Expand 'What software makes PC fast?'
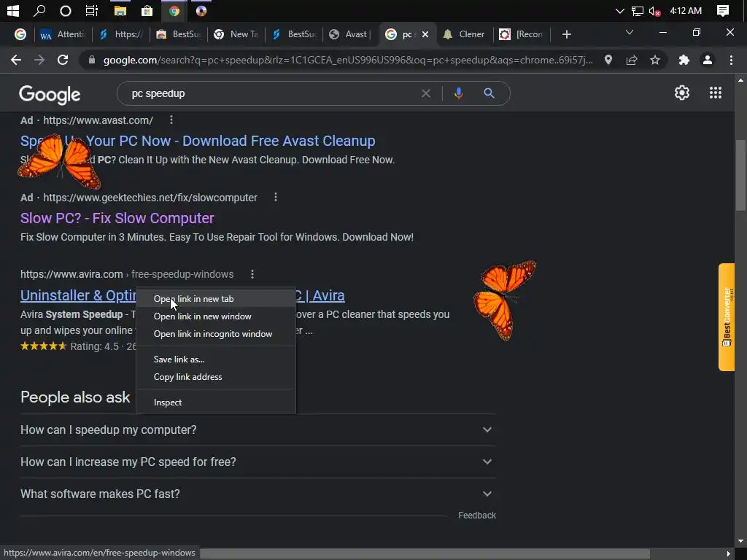Screen dimensions: 747x560 [258, 494]
